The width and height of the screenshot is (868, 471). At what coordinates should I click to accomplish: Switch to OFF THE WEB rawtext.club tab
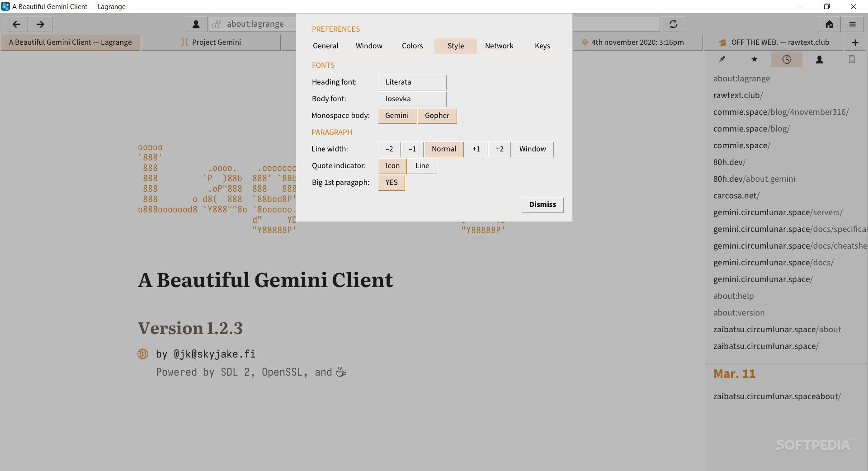pyautogui.click(x=774, y=42)
